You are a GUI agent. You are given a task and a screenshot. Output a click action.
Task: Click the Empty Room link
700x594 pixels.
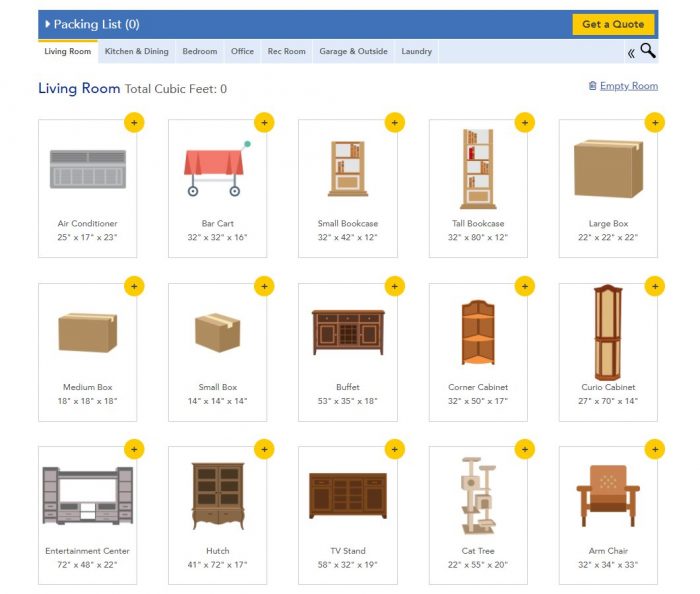tap(628, 86)
